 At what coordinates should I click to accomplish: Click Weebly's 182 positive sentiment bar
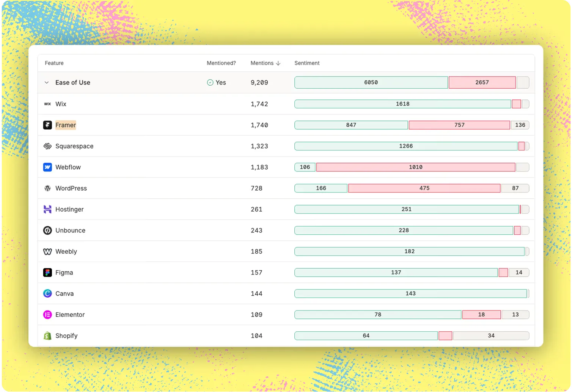pyautogui.click(x=410, y=251)
